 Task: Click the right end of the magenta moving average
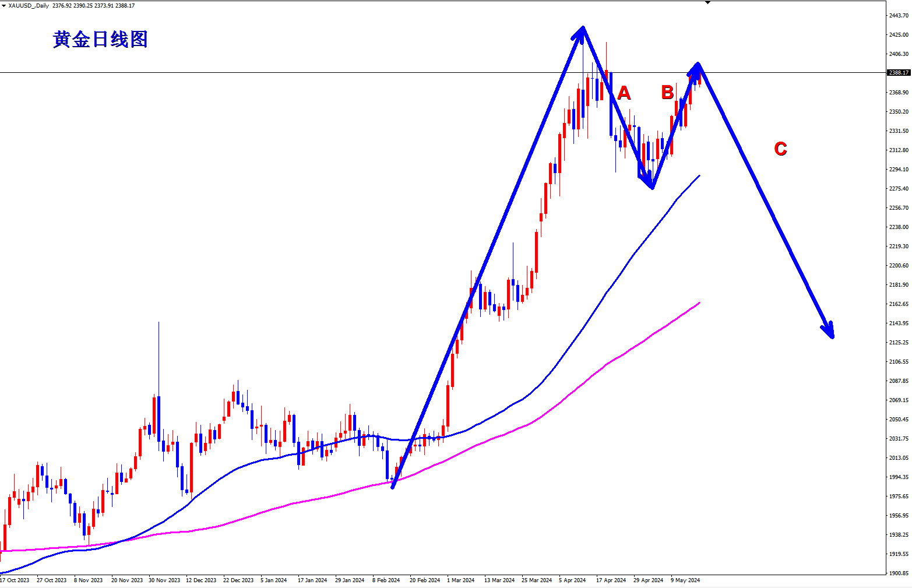(698, 303)
